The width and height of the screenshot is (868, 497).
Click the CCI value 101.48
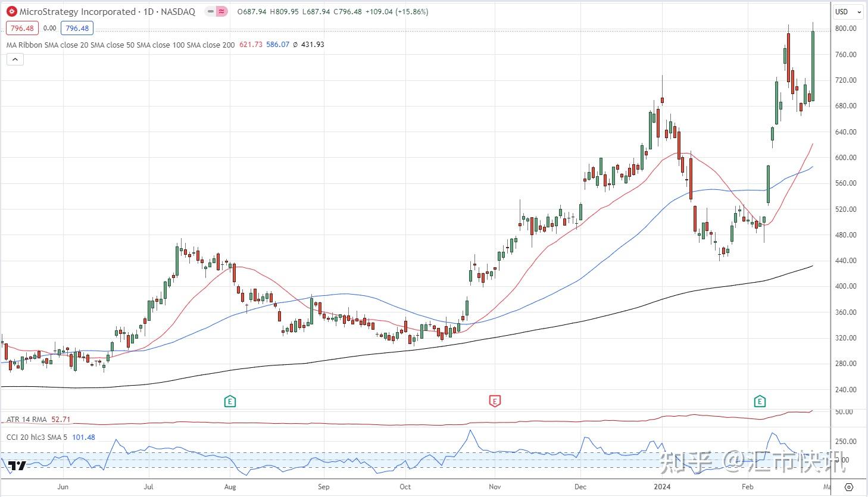[83, 437]
